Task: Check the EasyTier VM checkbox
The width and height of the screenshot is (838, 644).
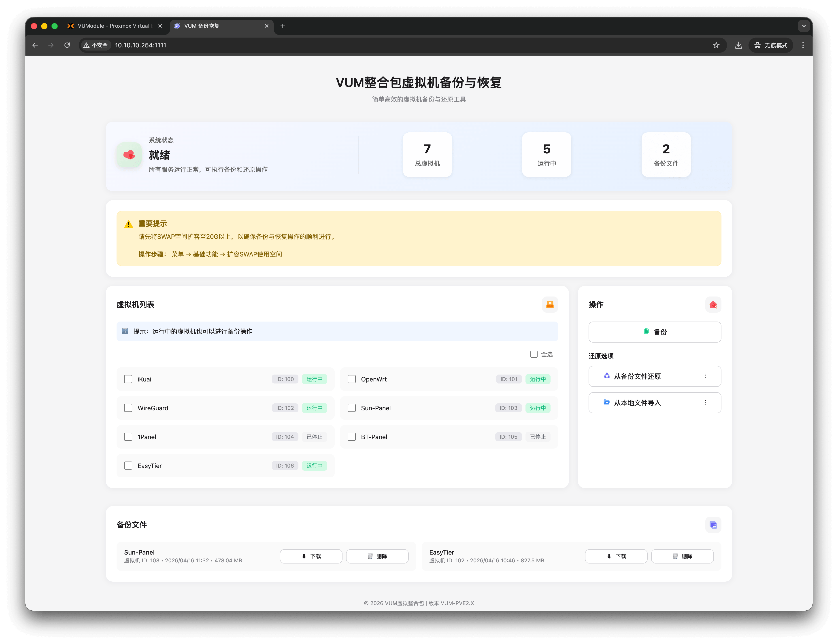Action: (128, 466)
